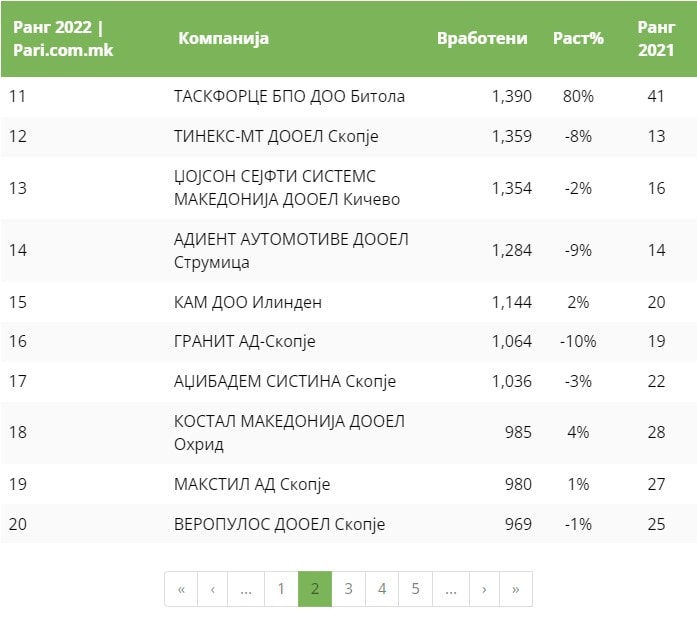Open page 1 of the ranking

pos(281,589)
